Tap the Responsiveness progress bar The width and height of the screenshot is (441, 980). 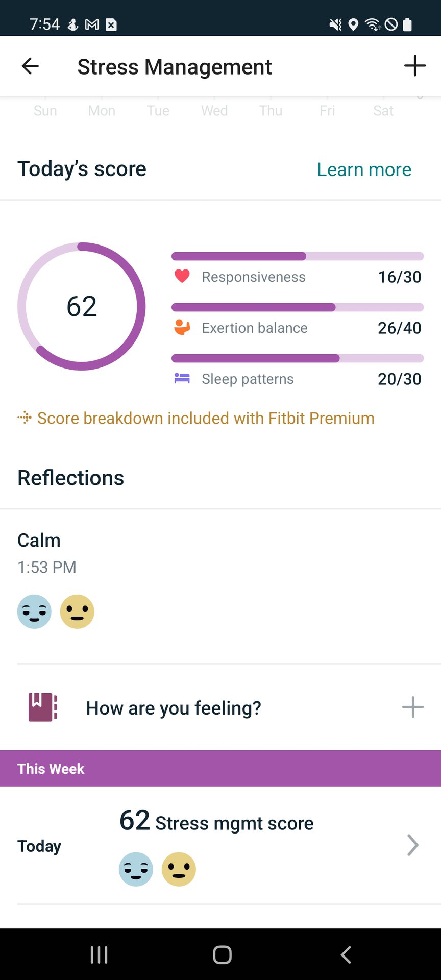[297, 256]
